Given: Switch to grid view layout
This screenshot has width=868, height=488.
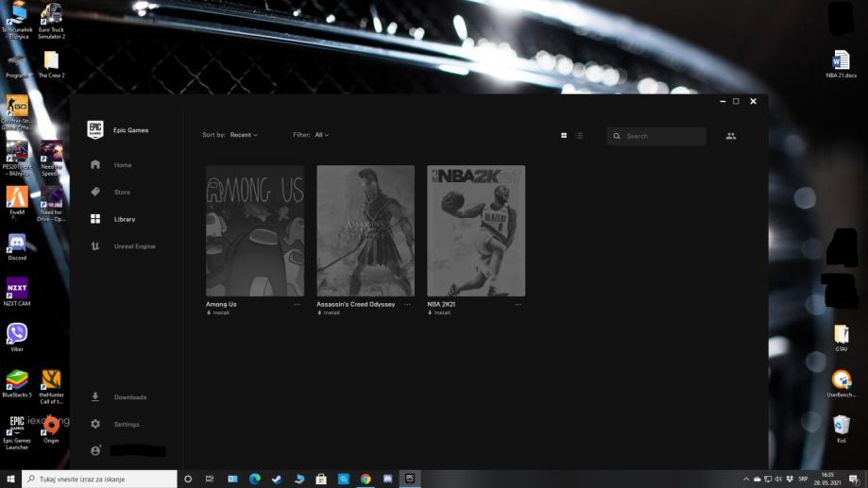Looking at the screenshot, I should coord(564,136).
